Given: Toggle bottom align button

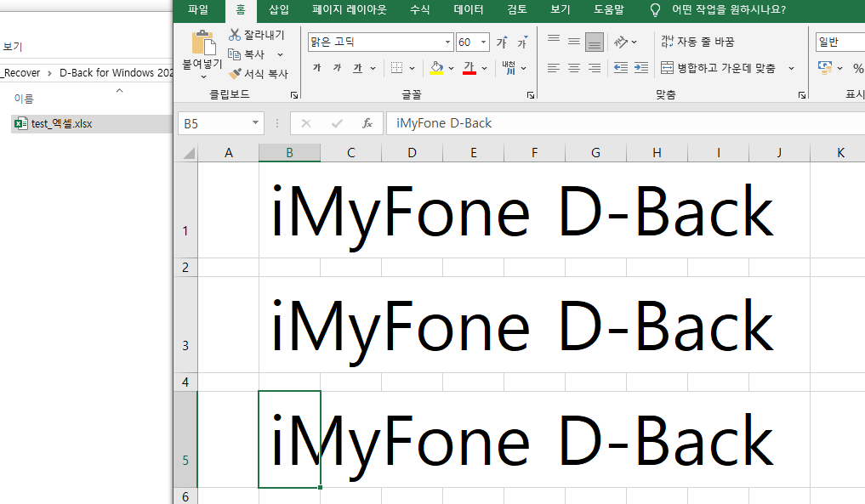Looking at the screenshot, I should [x=595, y=42].
